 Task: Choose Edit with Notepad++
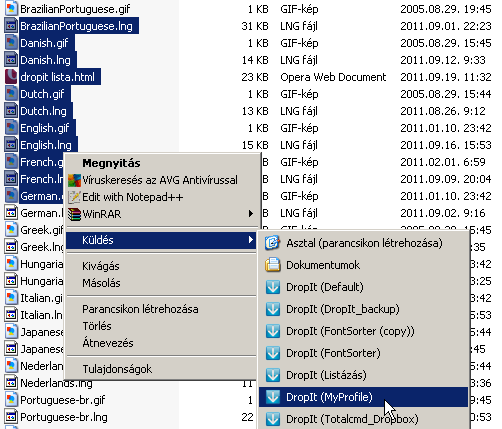click(x=161, y=197)
